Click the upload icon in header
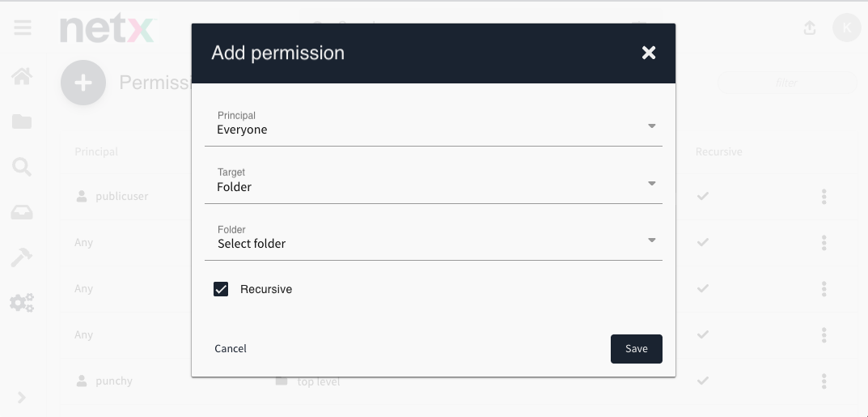 click(810, 28)
